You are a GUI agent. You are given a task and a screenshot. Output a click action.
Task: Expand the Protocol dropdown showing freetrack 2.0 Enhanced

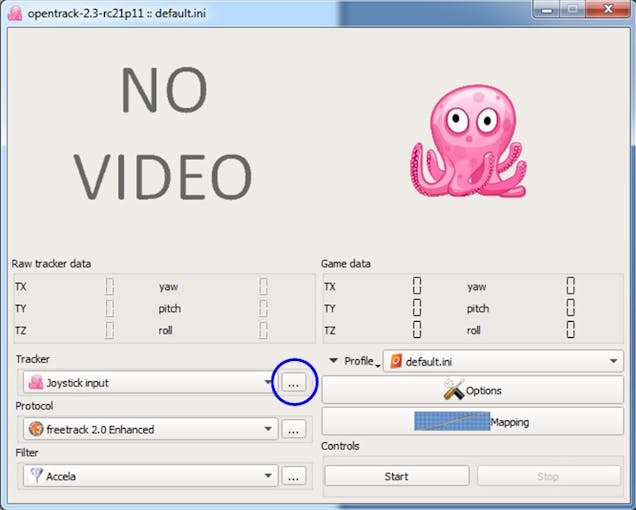click(150, 429)
